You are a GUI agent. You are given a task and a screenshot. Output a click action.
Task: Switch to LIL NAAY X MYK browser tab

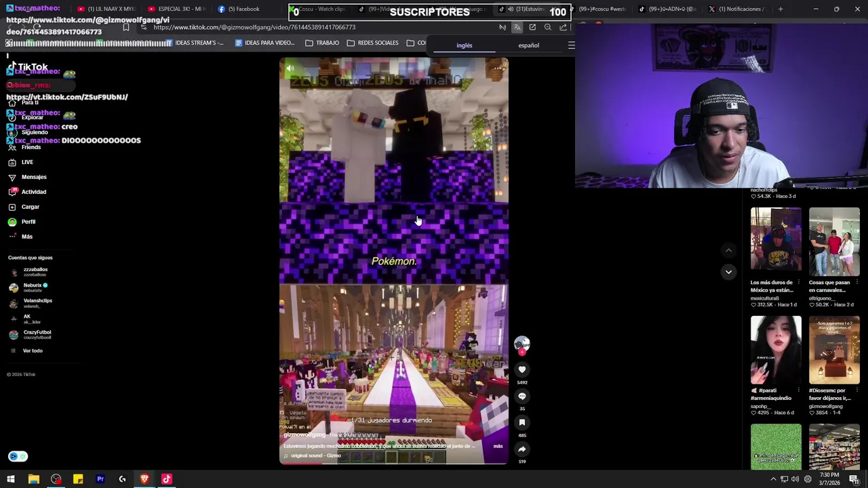(x=106, y=9)
